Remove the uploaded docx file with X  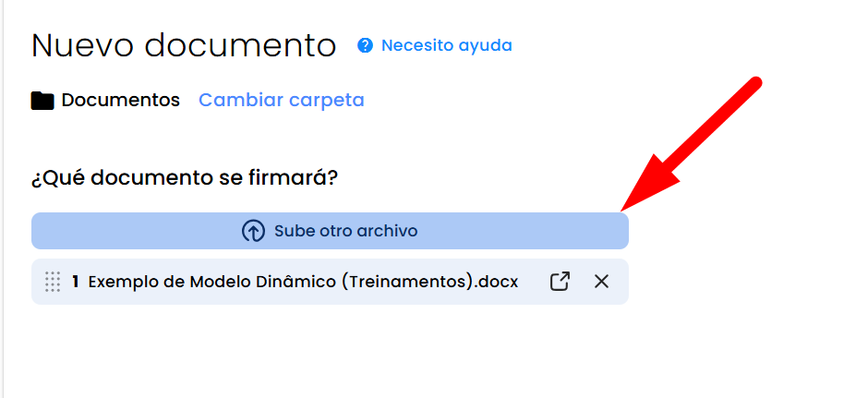(601, 282)
